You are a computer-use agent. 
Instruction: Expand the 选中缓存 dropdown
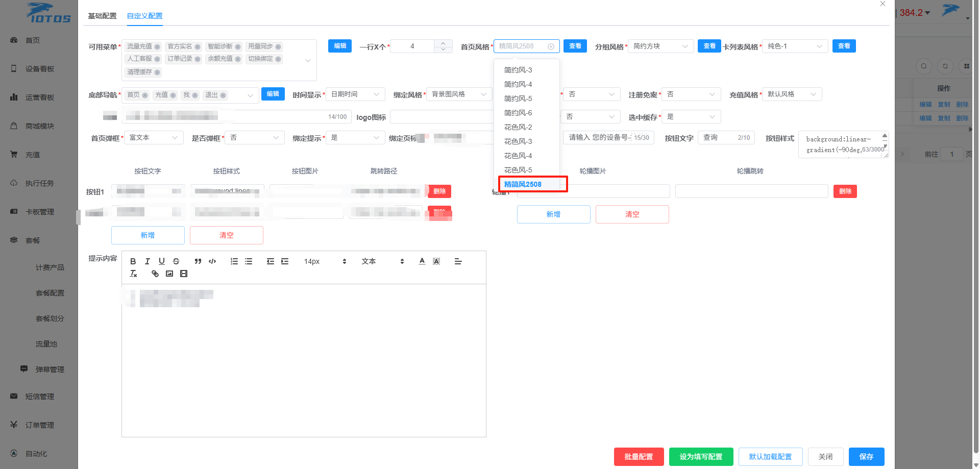pyautogui.click(x=691, y=117)
